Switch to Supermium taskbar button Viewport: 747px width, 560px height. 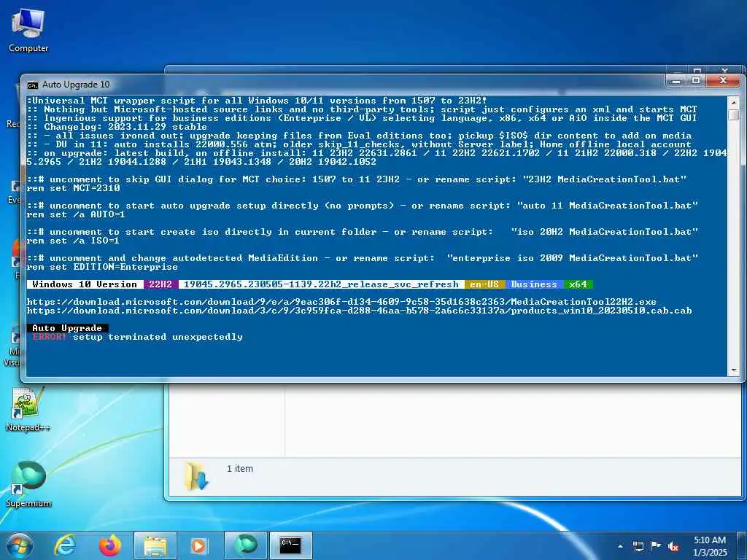pyautogui.click(x=246, y=545)
